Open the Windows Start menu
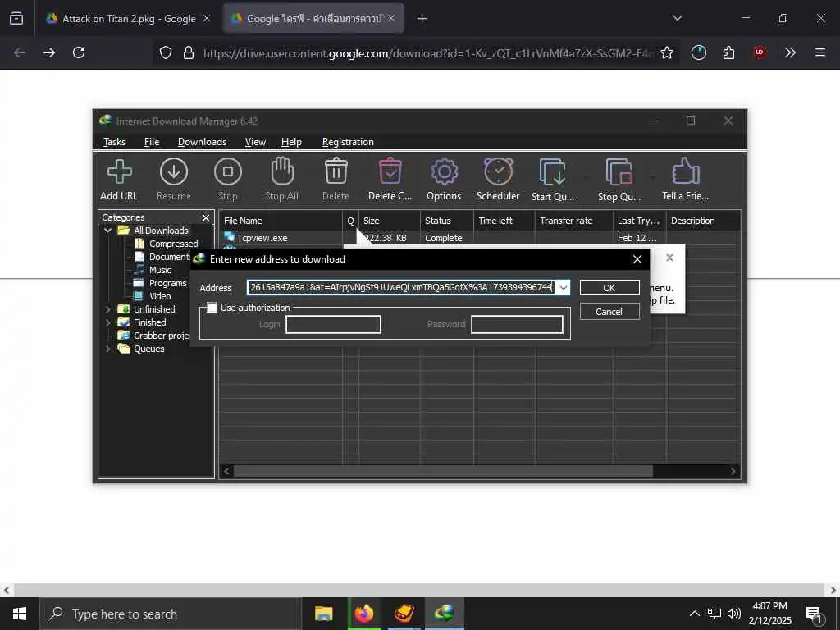The image size is (840, 630). pos(20,614)
